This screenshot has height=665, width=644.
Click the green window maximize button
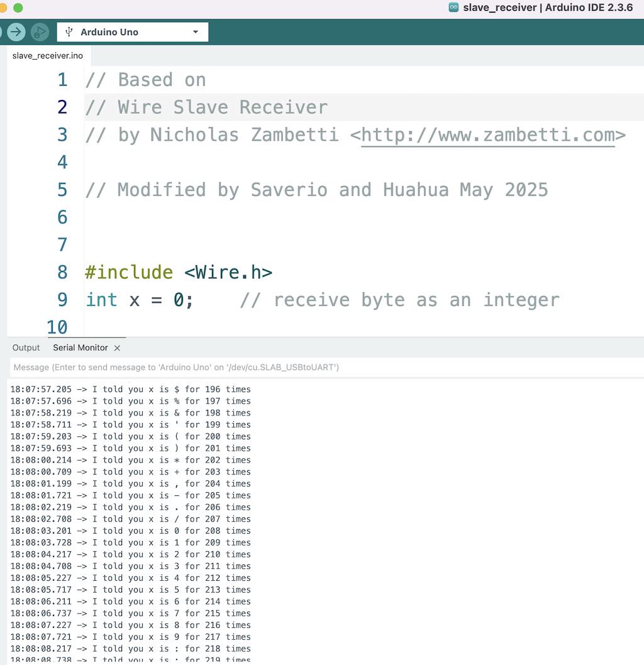tap(18, 8)
